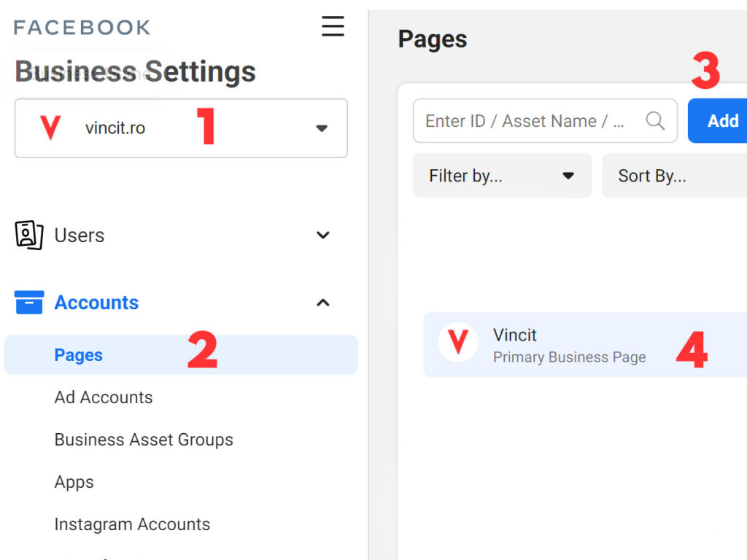Open the Filter by dropdown
The width and height of the screenshot is (747, 560).
click(x=502, y=175)
